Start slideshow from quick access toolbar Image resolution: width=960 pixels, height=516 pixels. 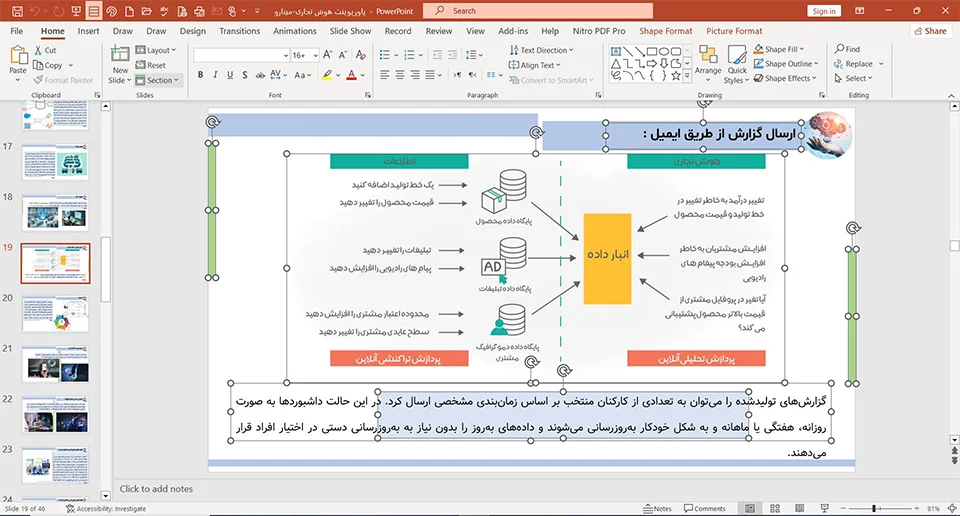coord(76,11)
